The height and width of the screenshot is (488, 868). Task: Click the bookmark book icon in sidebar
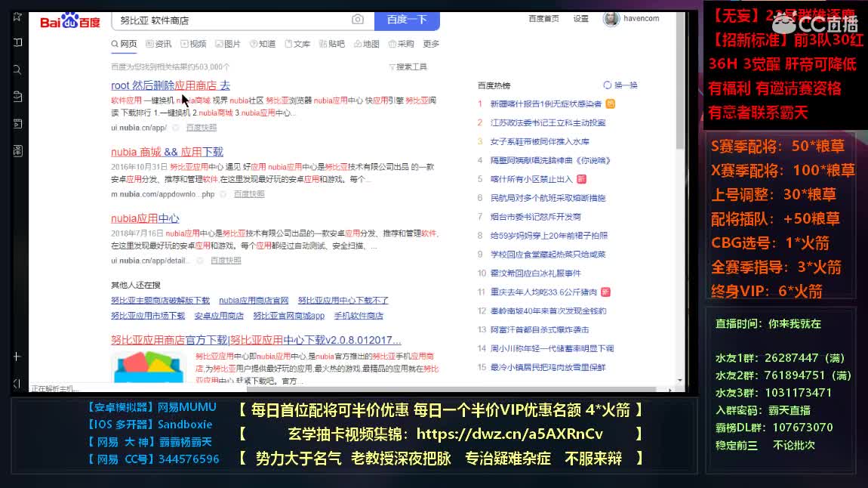(x=17, y=42)
